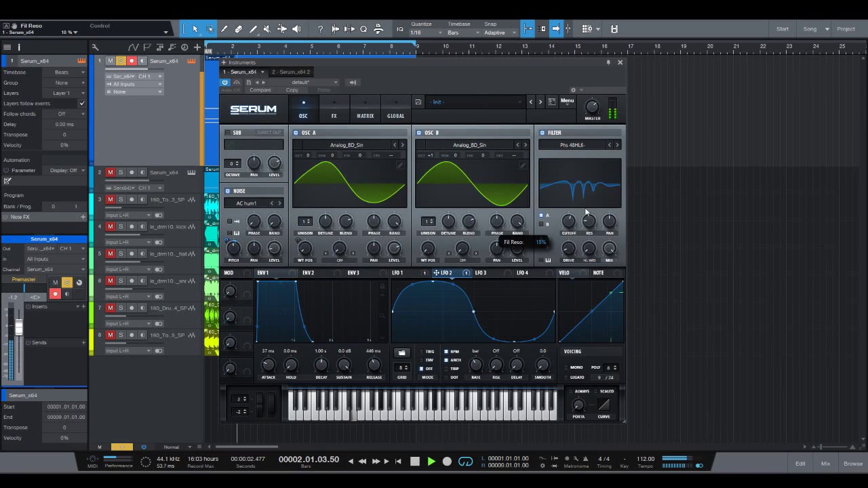868x488 pixels.
Task: Click the Q quantize button
Action: pos(363,29)
